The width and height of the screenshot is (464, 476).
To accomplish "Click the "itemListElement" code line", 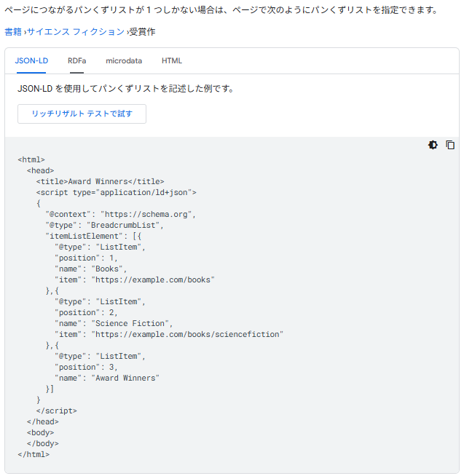I will (x=93, y=236).
